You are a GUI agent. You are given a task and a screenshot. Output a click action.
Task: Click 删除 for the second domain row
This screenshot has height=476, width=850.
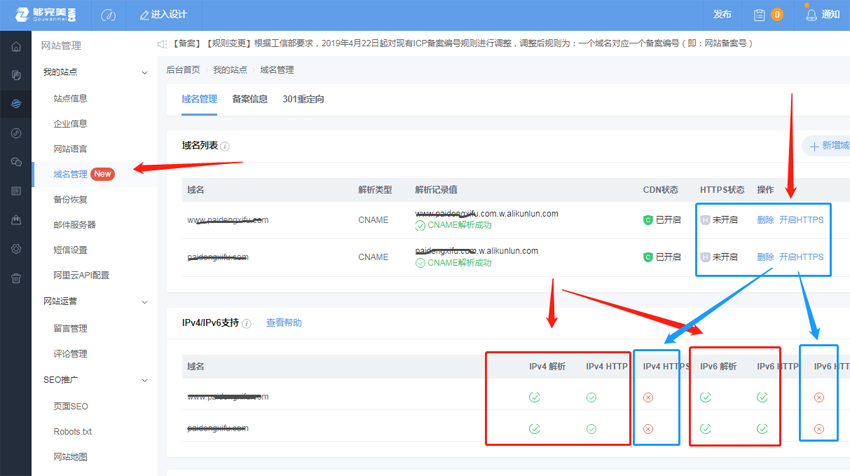click(765, 257)
